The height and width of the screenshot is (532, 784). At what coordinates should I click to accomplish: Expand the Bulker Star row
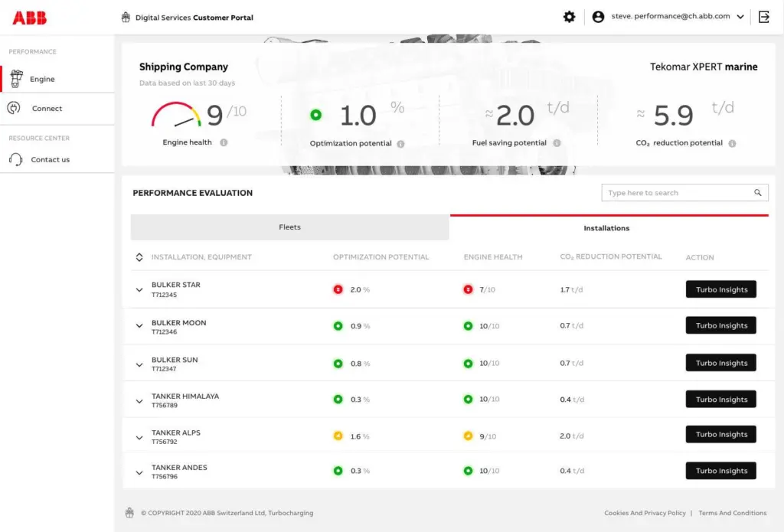139,289
